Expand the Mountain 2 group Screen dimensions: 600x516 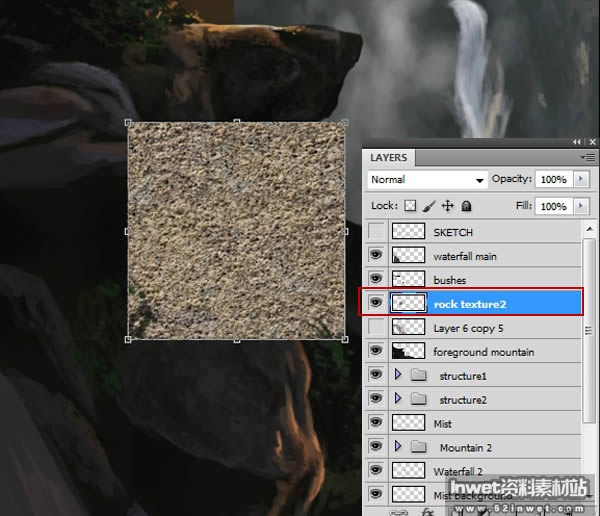pyautogui.click(x=398, y=446)
